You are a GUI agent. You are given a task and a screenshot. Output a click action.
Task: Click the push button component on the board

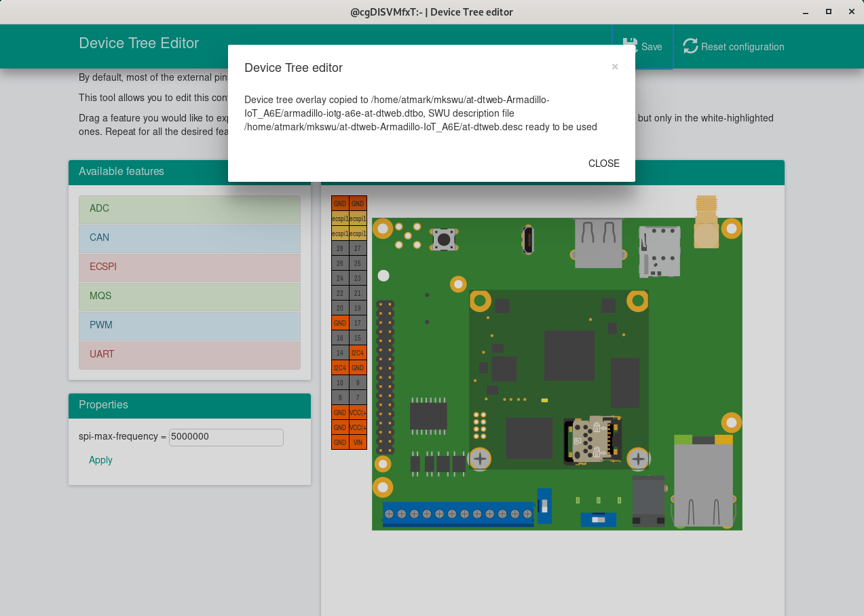click(x=444, y=239)
